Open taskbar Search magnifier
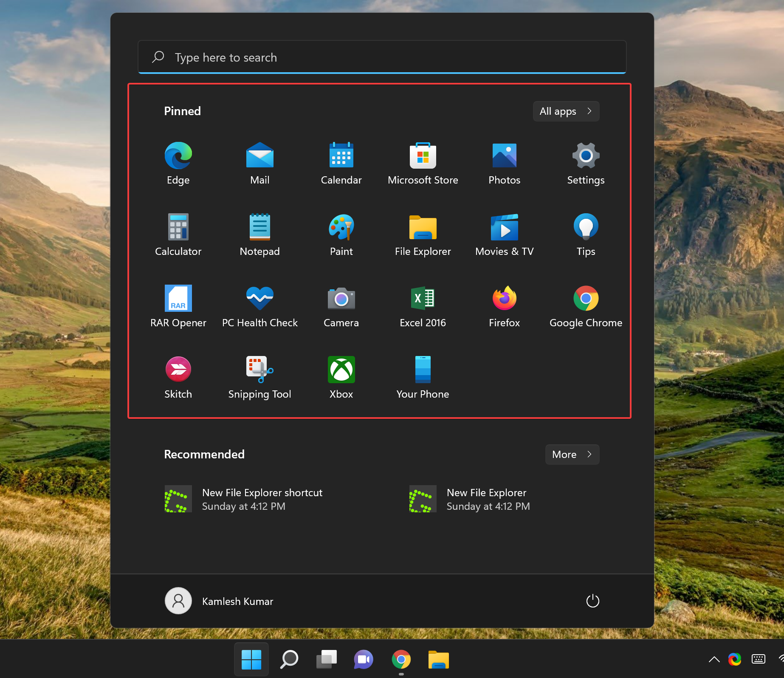784x678 pixels. click(x=289, y=659)
